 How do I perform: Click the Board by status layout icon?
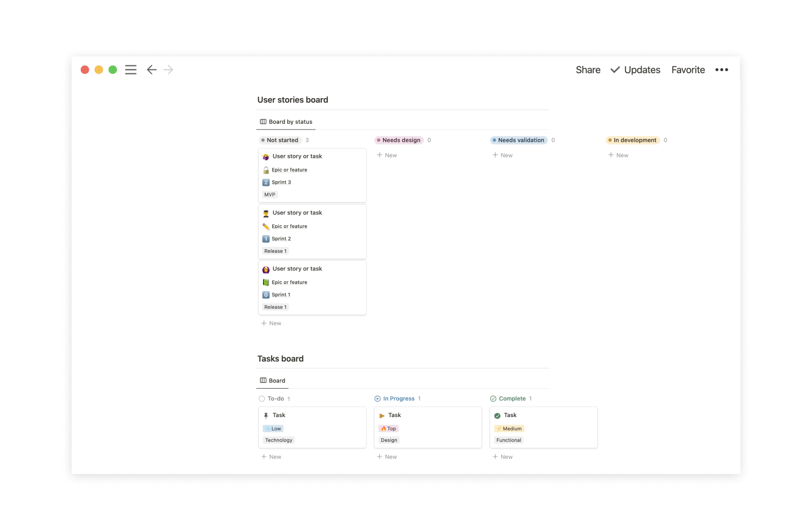coord(263,122)
